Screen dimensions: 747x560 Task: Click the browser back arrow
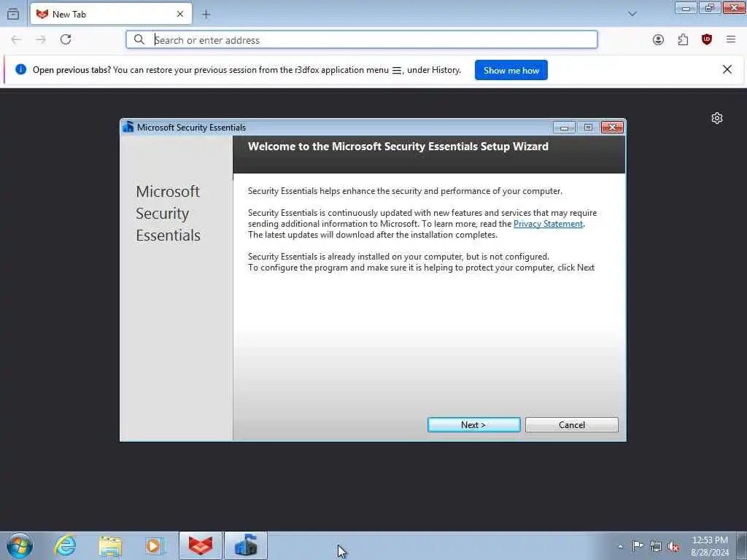[x=16, y=39]
